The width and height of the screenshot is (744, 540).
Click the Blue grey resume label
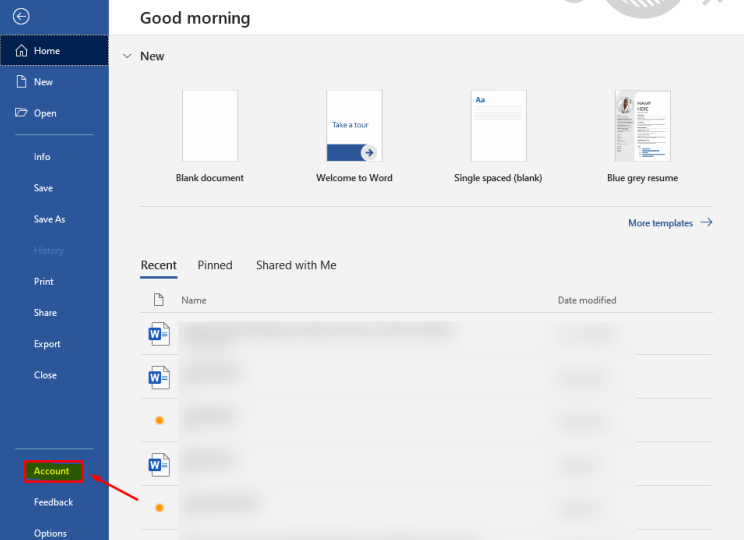[642, 178]
